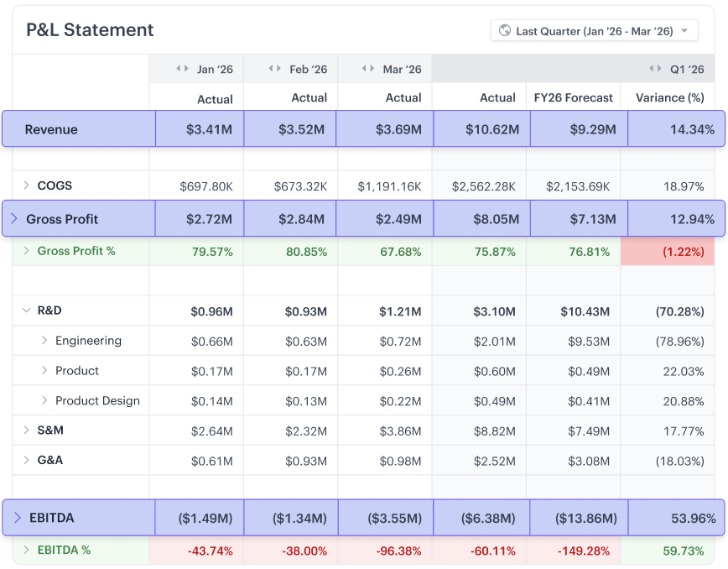Click the P&L Statement title
728x569 pixels.
(x=90, y=29)
